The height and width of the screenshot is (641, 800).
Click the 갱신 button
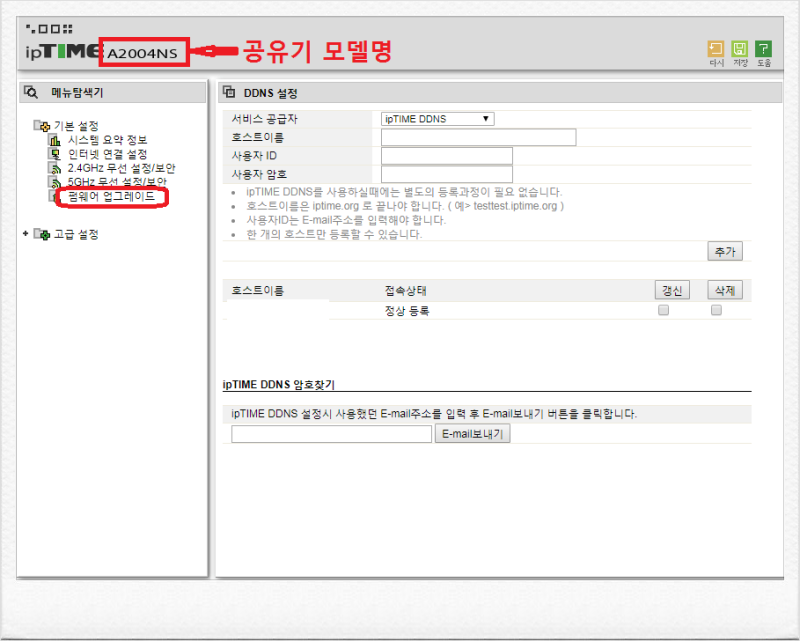point(671,289)
